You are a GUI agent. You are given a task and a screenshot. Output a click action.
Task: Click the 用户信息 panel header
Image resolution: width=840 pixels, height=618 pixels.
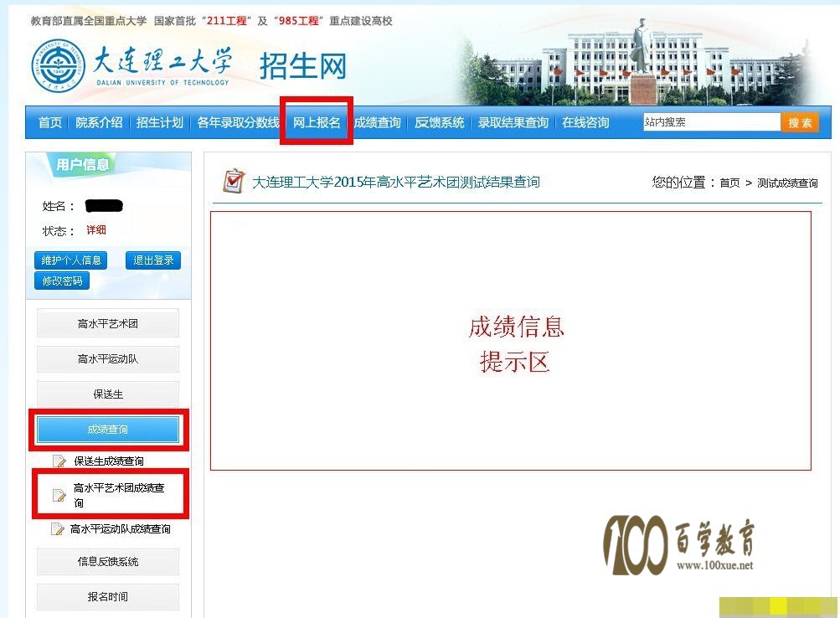pos(83,164)
